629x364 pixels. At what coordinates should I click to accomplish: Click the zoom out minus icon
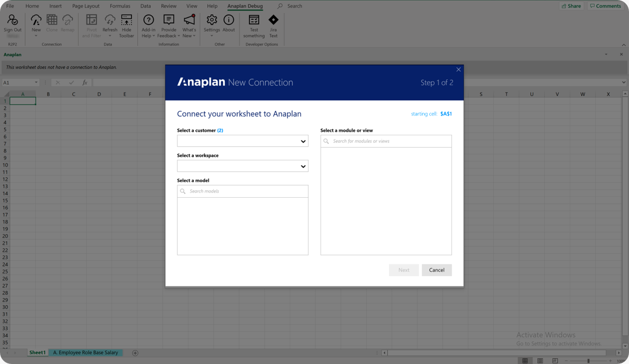[x=567, y=361]
